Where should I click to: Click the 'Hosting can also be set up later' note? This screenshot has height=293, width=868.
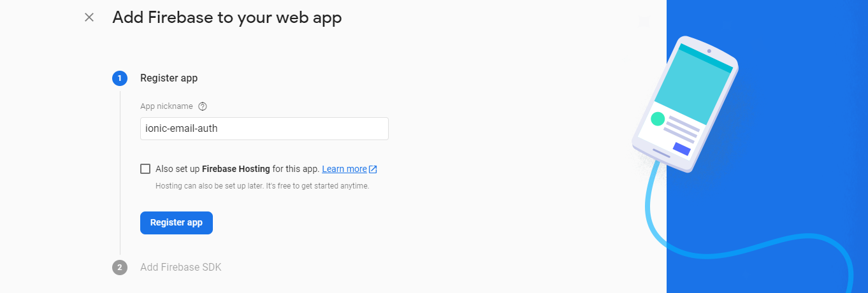[263, 186]
